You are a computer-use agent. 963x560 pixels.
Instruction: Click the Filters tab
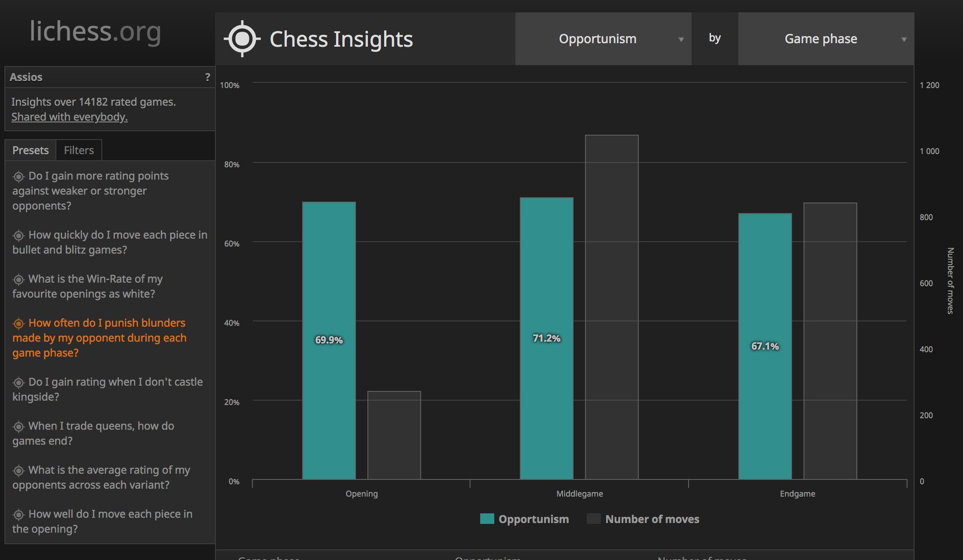(x=78, y=150)
